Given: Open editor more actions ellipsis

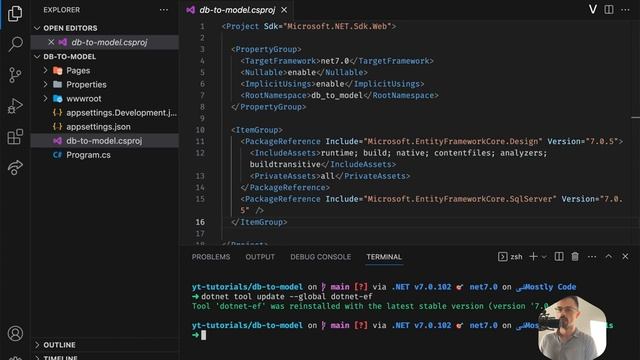Looking at the screenshot, I should (625, 9).
